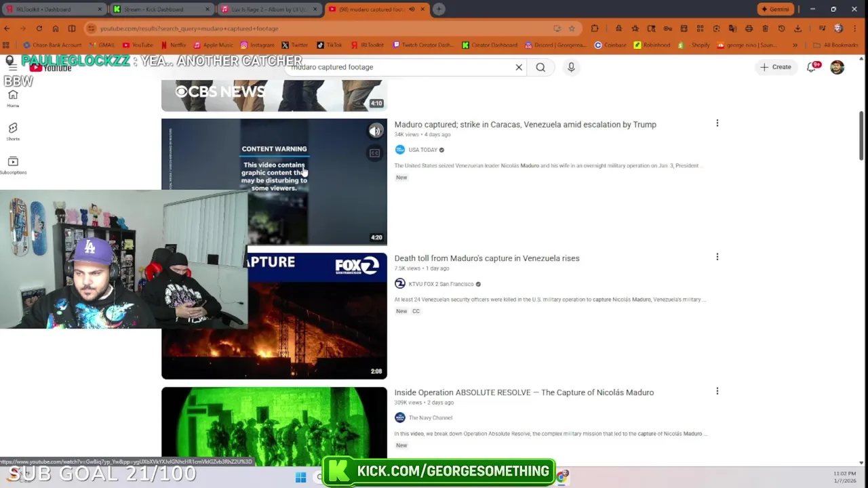Go to YouTube Home in the sidebar
868x488 pixels.
tap(13, 99)
